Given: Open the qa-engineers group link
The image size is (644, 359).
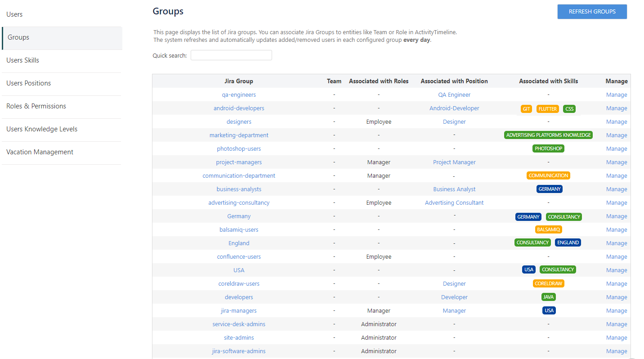Looking at the screenshot, I should pyautogui.click(x=239, y=95).
